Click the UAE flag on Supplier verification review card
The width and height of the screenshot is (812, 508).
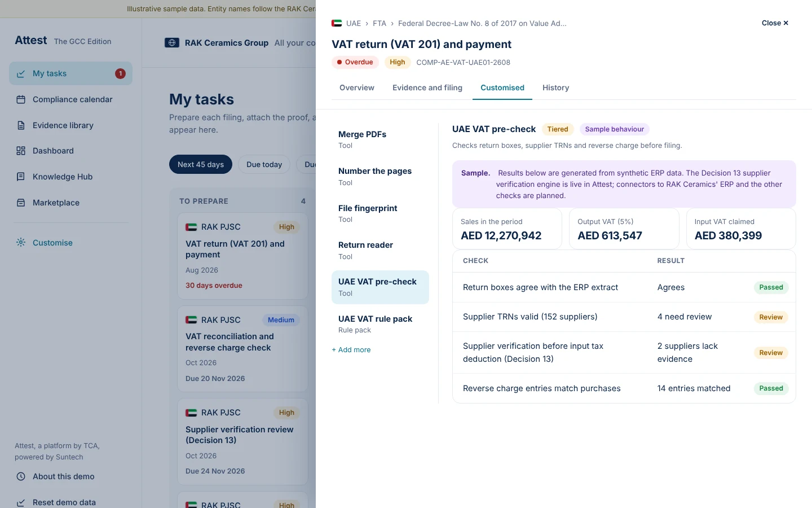(191, 413)
